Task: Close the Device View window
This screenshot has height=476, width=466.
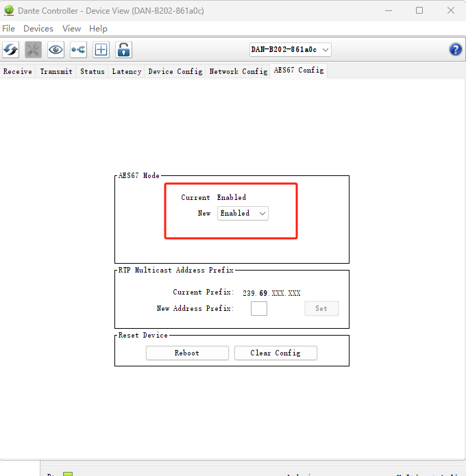Action: [x=451, y=11]
